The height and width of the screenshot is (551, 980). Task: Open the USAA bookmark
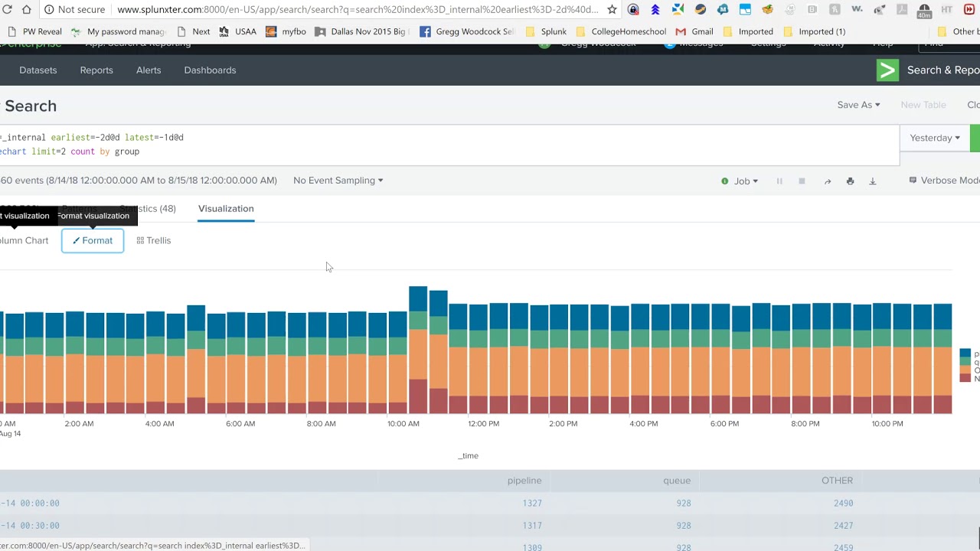[237, 31]
